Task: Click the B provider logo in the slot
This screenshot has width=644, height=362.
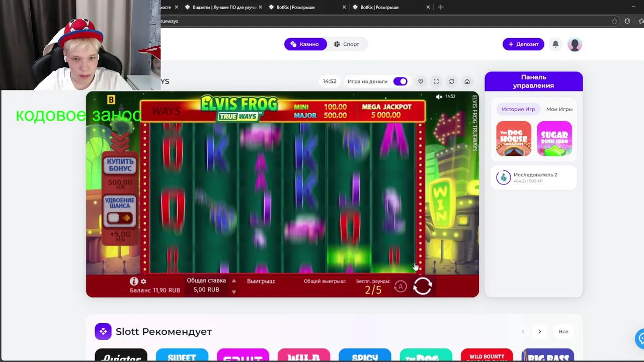Action: [111, 100]
